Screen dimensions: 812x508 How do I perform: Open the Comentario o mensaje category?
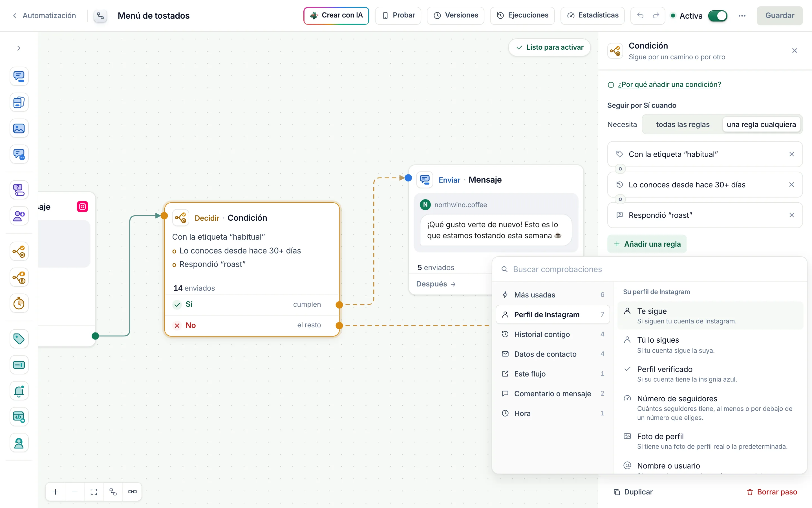(x=552, y=393)
